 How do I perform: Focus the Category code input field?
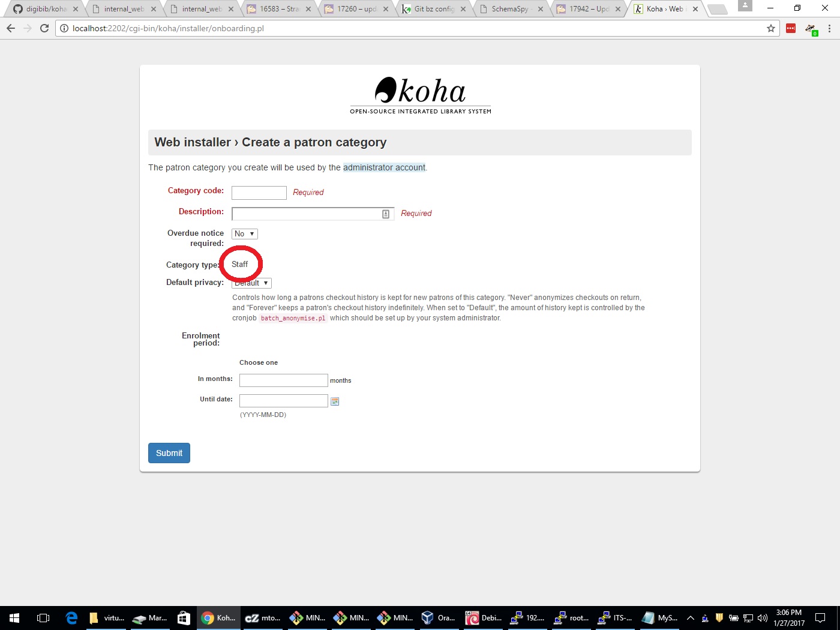[259, 193]
